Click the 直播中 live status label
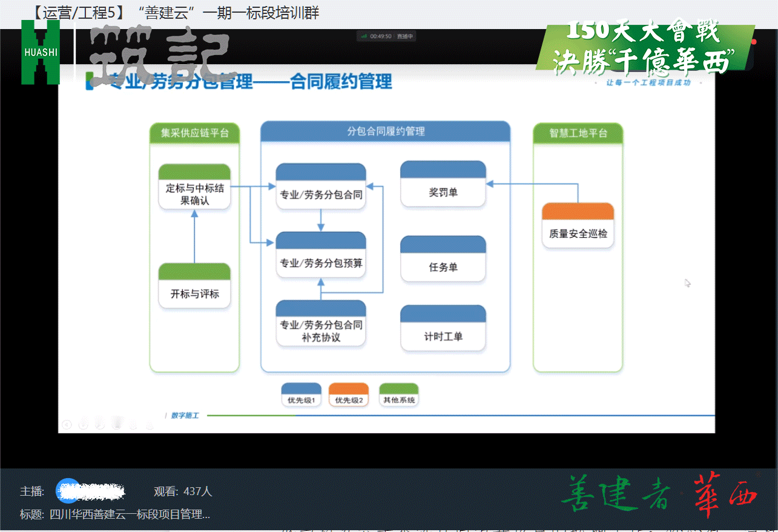 (x=405, y=36)
